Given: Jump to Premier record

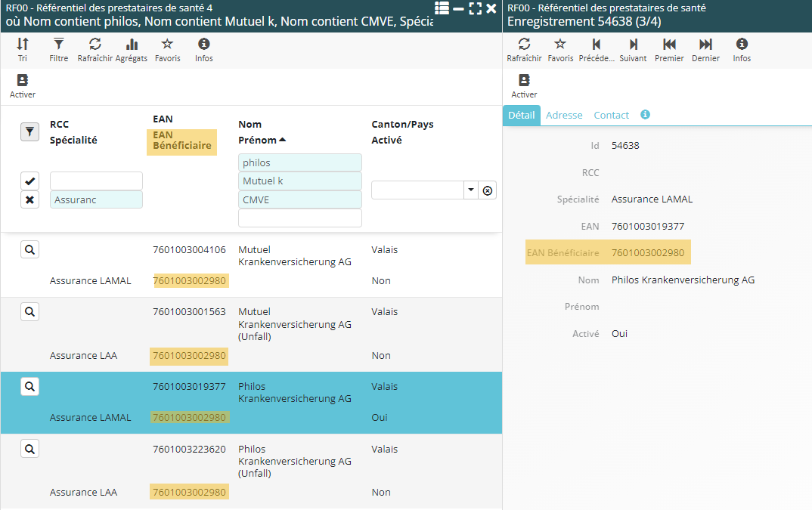Looking at the screenshot, I should (669, 50).
